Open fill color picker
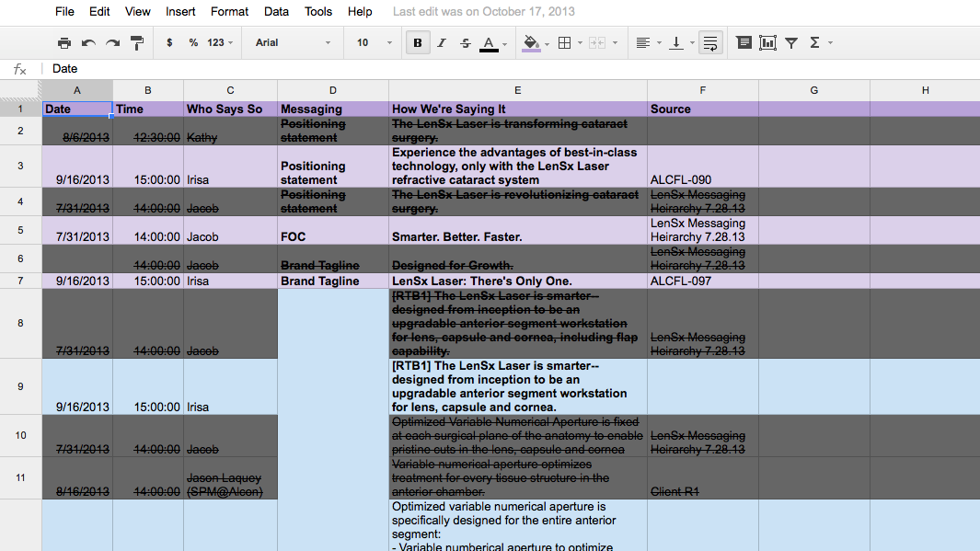This screenshot has height=551, width=980. [x=531, y=43]
